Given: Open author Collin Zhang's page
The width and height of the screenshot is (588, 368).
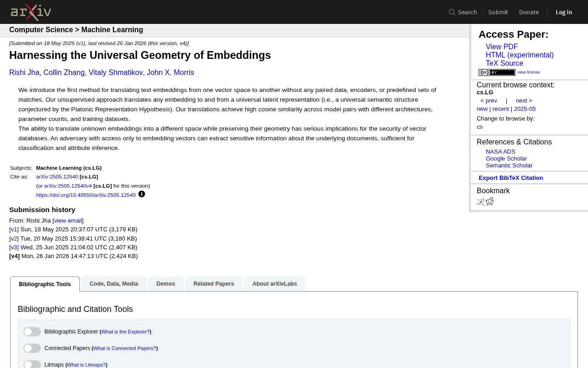Looking at the screenshot, I should coord(64,73).
